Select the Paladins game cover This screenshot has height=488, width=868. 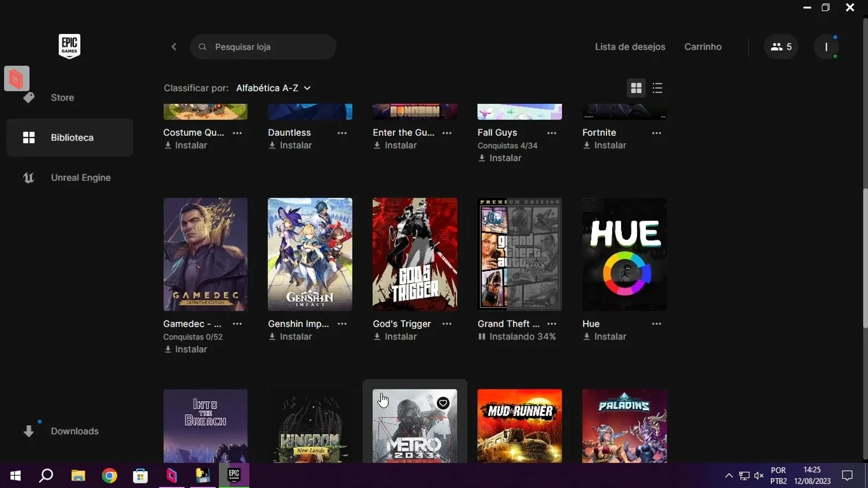(624, 426)
